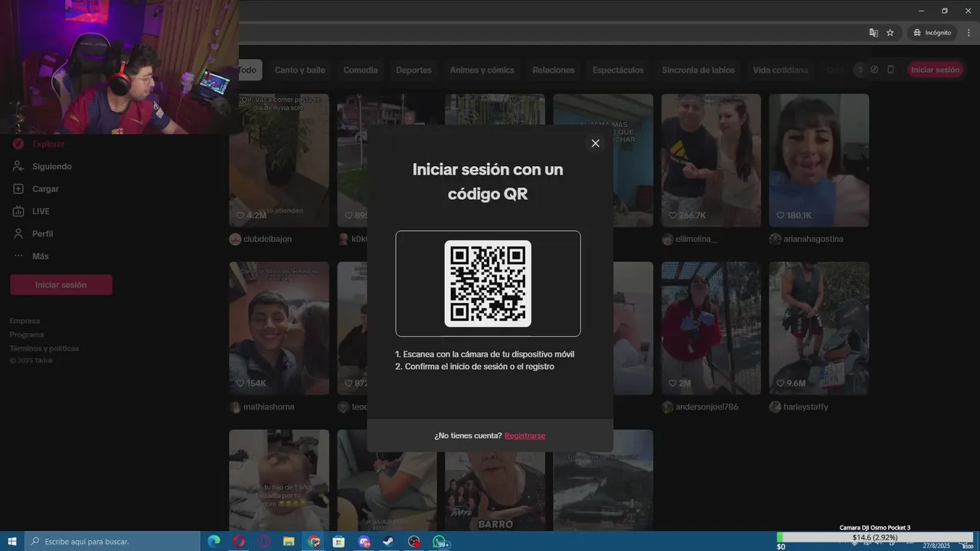
Task: Open the flooded landscape video thumbnail
Action: 603,480
